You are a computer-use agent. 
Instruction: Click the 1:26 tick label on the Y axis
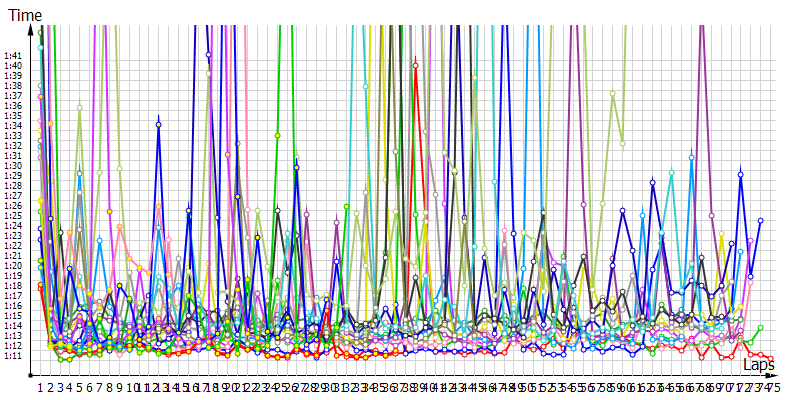tap(13, 205)
